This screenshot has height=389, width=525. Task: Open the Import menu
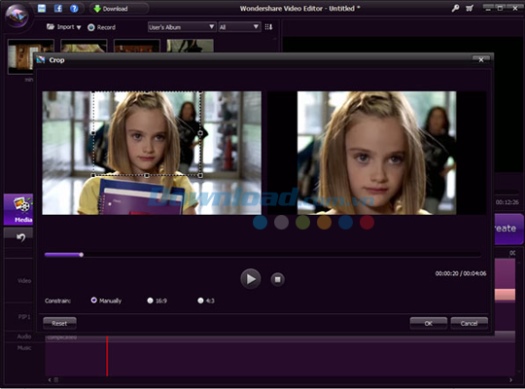point(64,27)
